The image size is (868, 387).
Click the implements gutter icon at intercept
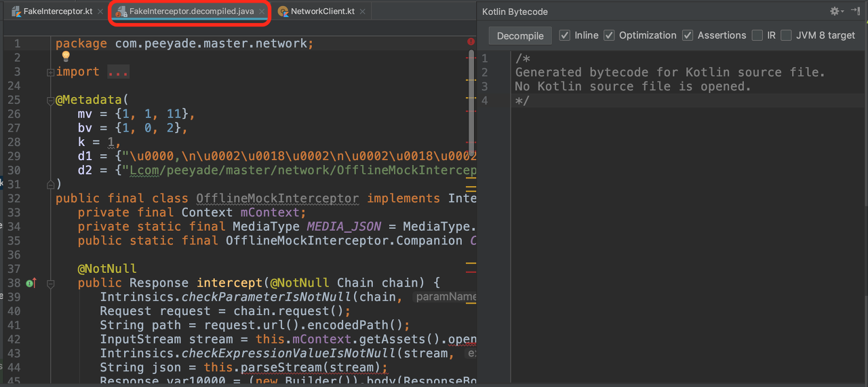pos(31,283)
